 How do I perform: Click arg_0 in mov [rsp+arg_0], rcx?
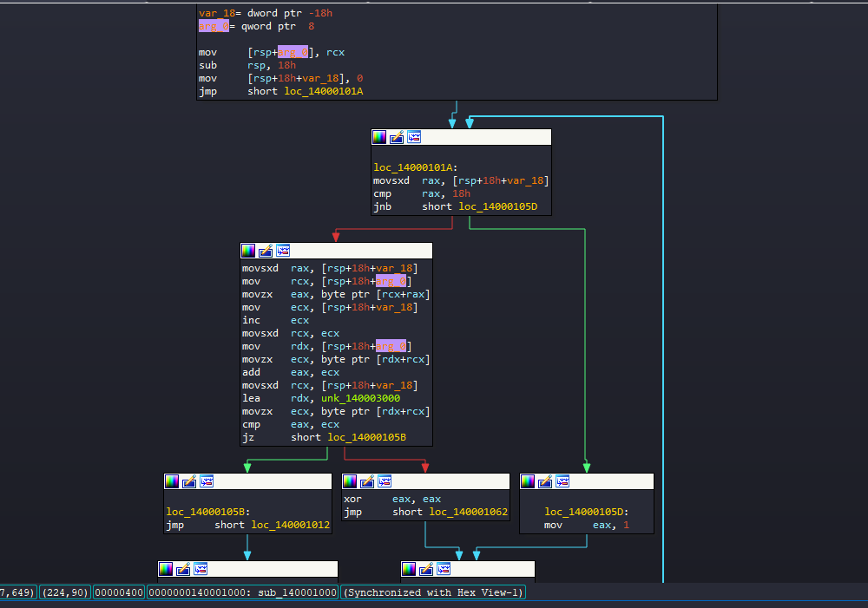pyautogui.click(x=293, y=52)
